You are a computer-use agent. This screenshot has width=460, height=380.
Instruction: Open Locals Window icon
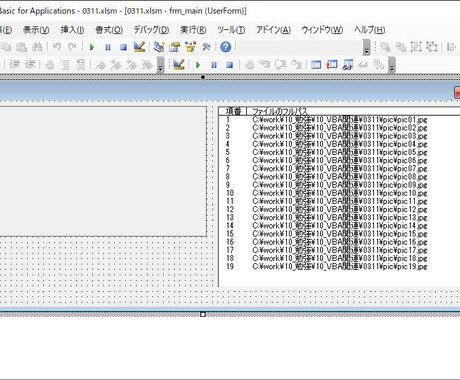(316, 65)
